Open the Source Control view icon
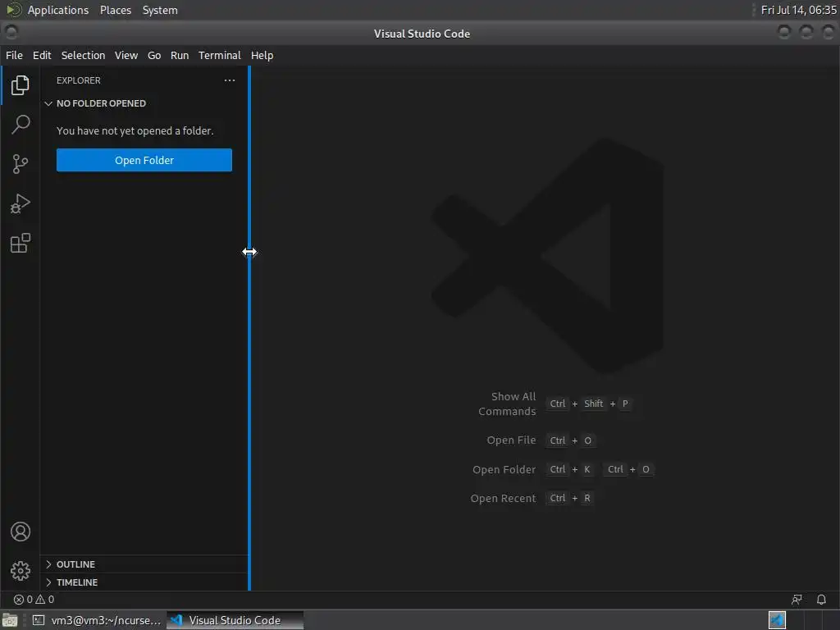Image resolution: width=840 pixels, height=630 pixels. click(x=21, y=164)
